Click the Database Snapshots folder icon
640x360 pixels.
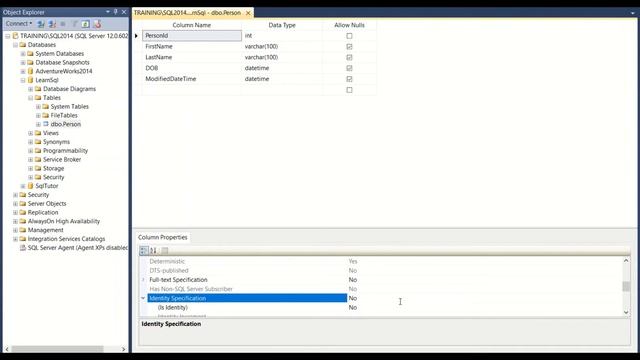click(30, 62)
